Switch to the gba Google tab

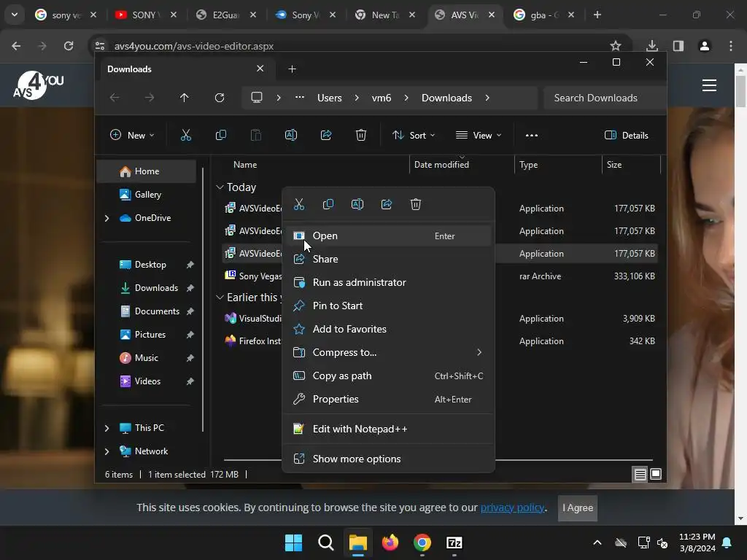coord(543,15)
